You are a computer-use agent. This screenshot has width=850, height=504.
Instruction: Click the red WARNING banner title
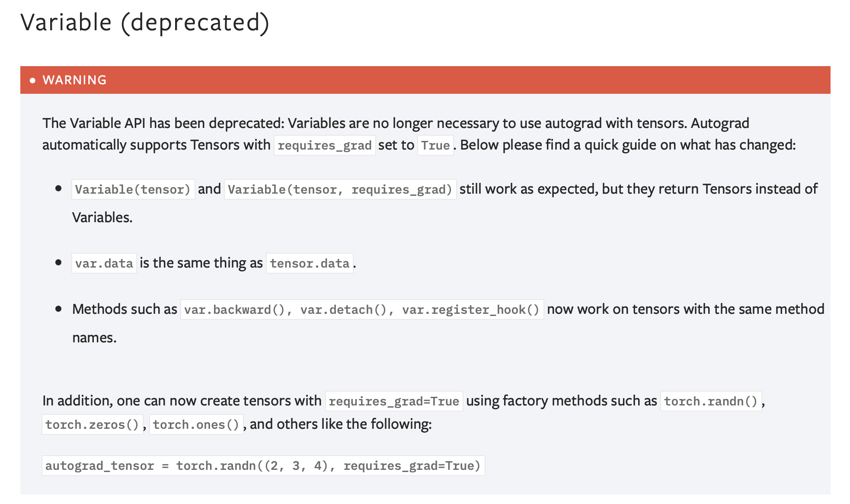coord(74,80)
